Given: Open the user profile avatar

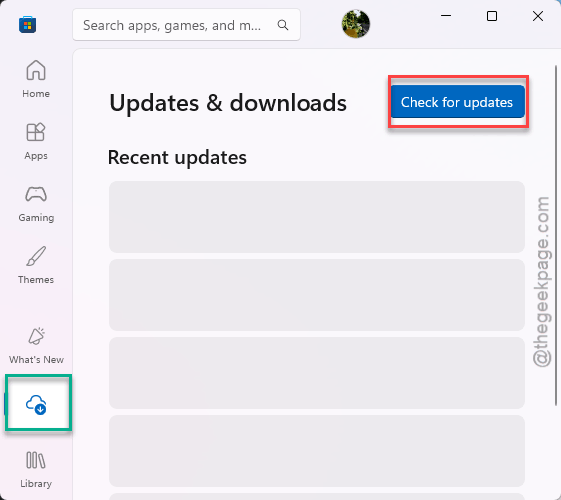Looking at the screenshot, I should 356,24.
